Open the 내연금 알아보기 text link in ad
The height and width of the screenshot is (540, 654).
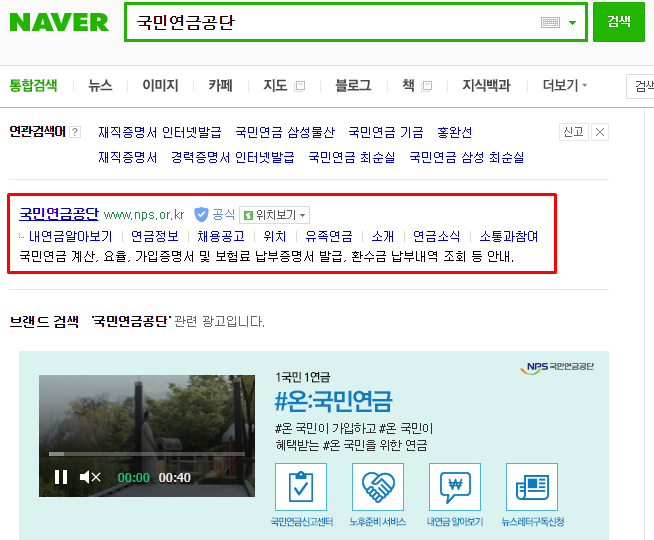[455, 522]
